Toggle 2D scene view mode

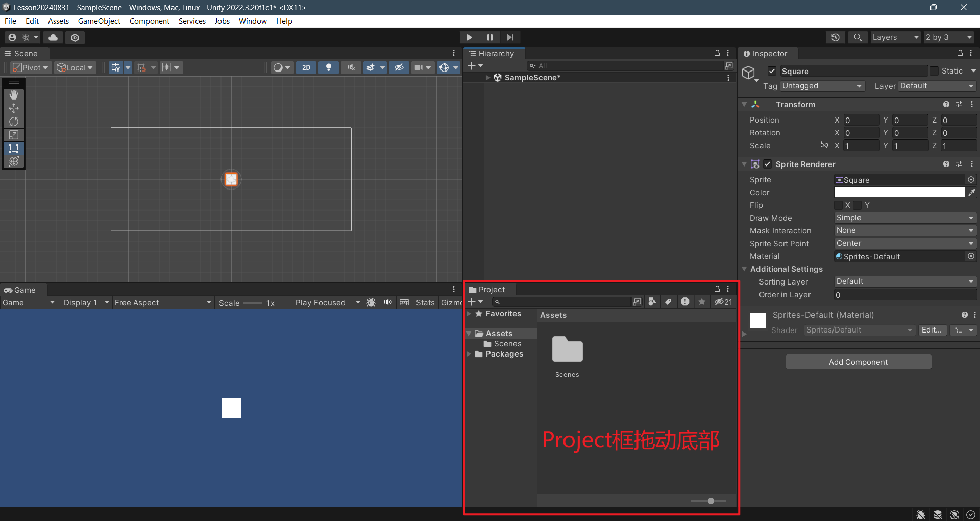[306, 67]
